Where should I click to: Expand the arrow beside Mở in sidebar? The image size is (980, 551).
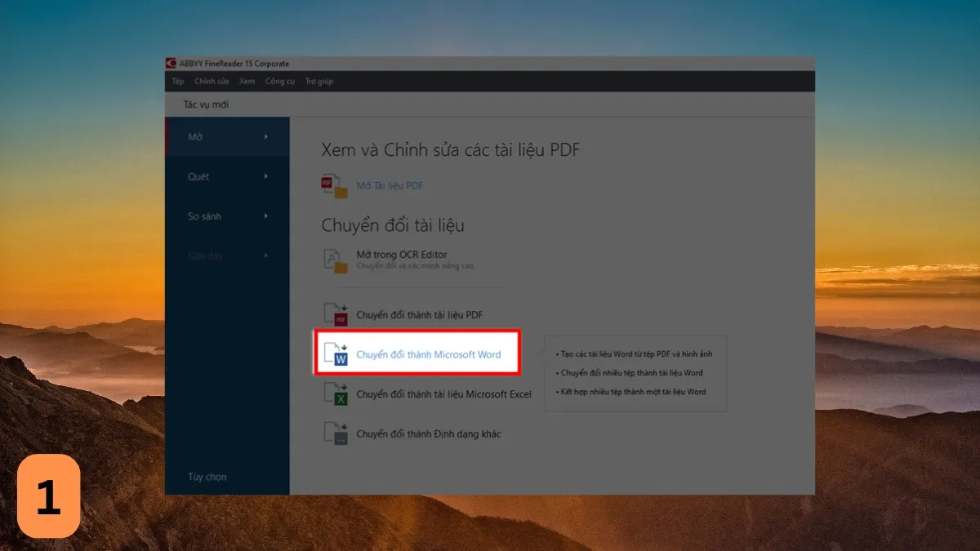click(x=266, y=137)
